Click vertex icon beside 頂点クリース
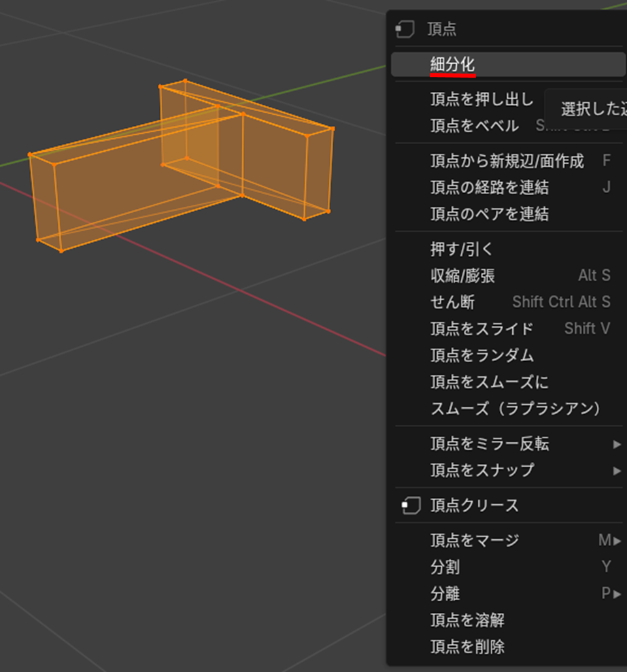 pyautogui.click(x=411, y=505)
